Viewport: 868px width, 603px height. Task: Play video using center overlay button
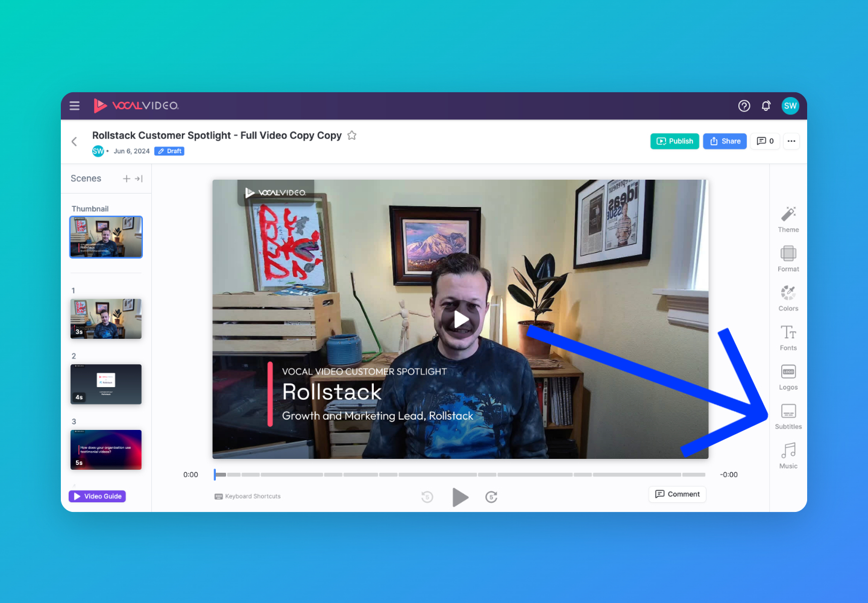click(461, 320)
